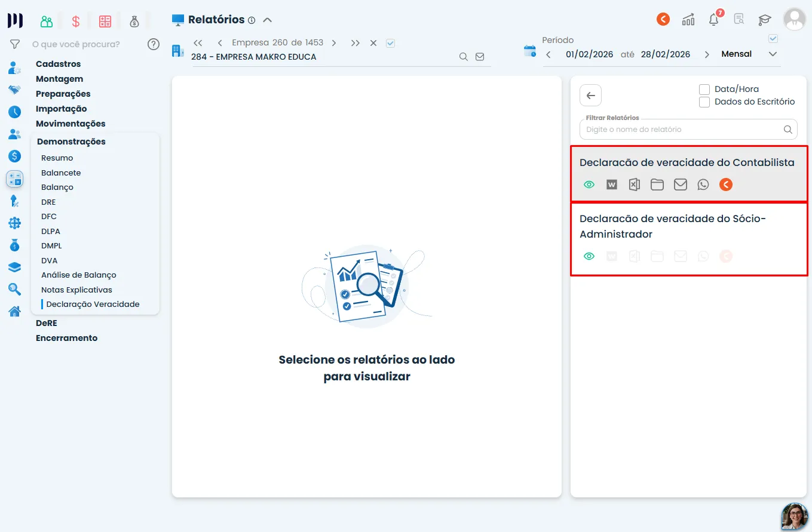Screen dimensions: 812x532
Task: Click the blue money bag sidebar icon
Action: pyautogui.click(x=15, y=245)
